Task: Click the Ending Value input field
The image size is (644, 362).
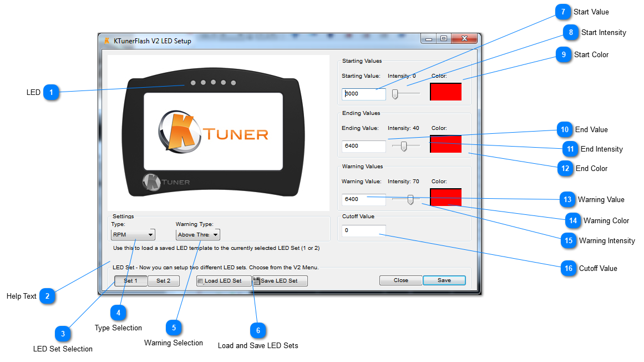Action: coord(364,146)
